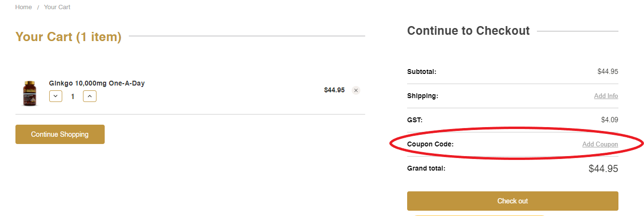Remove Ginkgo item with the X icon
This screenshot has height=216, width=644.
tap(356, 90)
